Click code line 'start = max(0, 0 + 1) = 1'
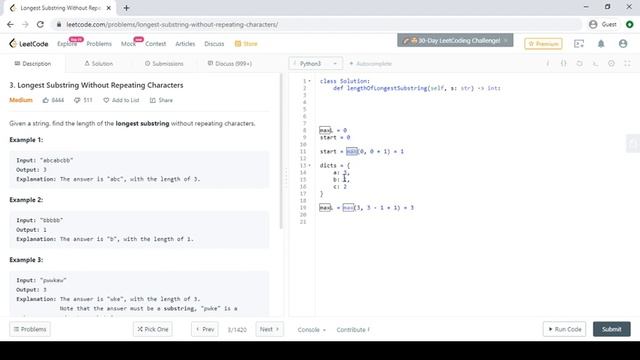640x360 pixels. (362, 151)
